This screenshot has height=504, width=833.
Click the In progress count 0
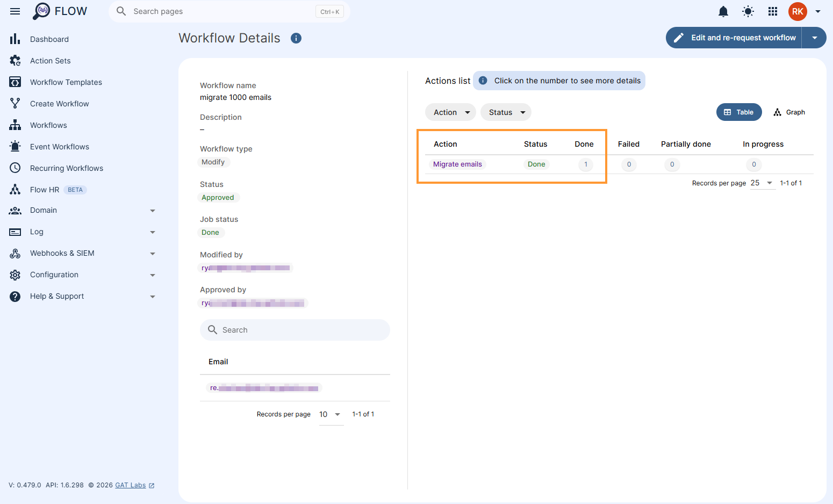[754, 164]
